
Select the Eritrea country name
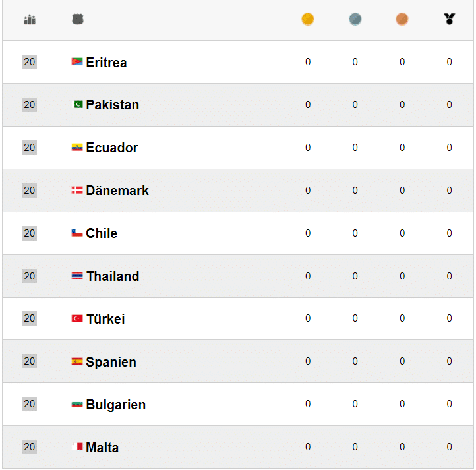tap(106, 63)
